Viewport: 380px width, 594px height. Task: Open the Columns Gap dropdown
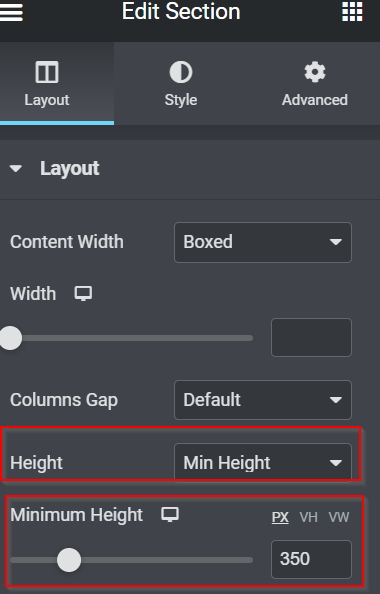(263, 400)
